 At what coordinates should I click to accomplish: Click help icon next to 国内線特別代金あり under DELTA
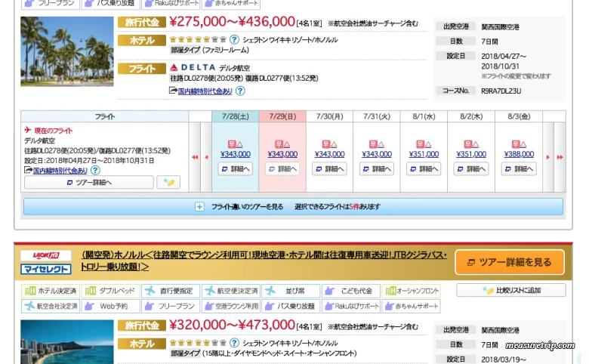(240, 91)
